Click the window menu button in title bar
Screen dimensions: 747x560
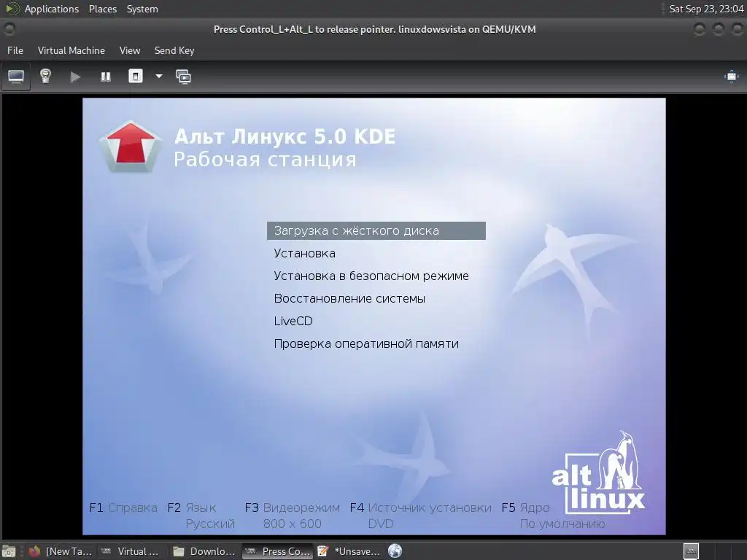coord(9,29)
